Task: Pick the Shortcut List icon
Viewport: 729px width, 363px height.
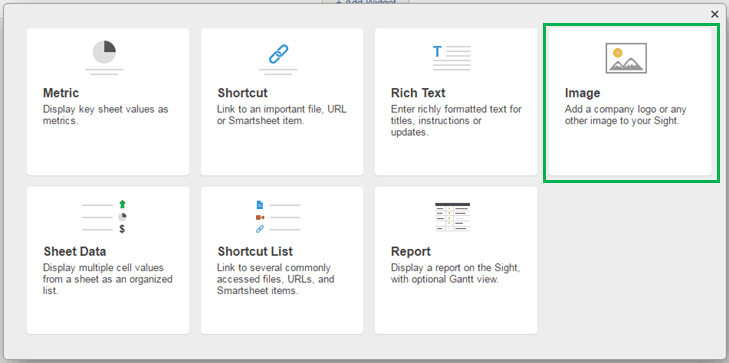Action: (278, 217)
